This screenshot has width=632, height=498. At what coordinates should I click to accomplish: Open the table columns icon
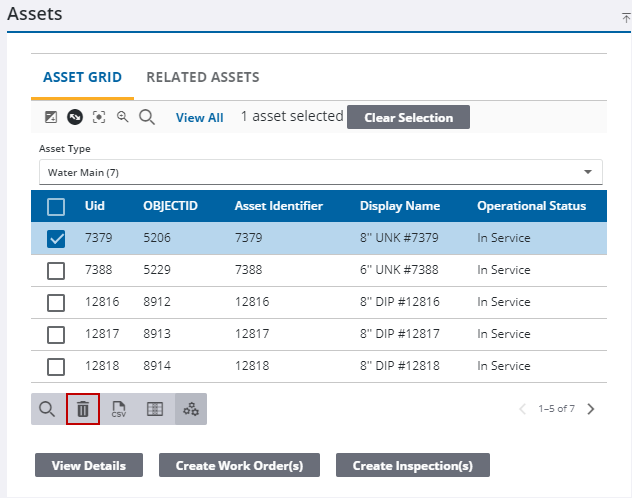(x=155, y=409)
